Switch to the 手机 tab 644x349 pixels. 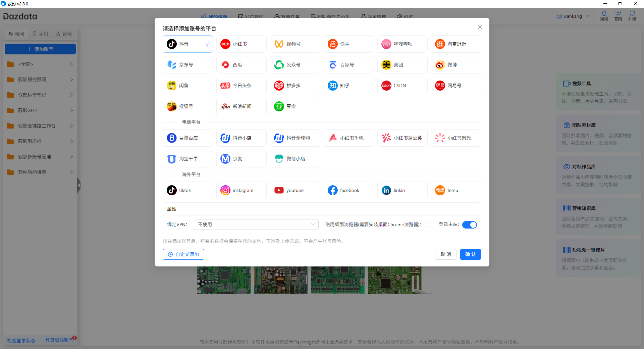(x=40, y=34)
